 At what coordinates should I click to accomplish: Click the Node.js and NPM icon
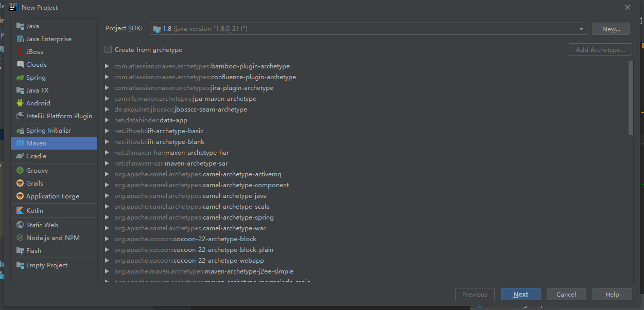pos(20,238)
